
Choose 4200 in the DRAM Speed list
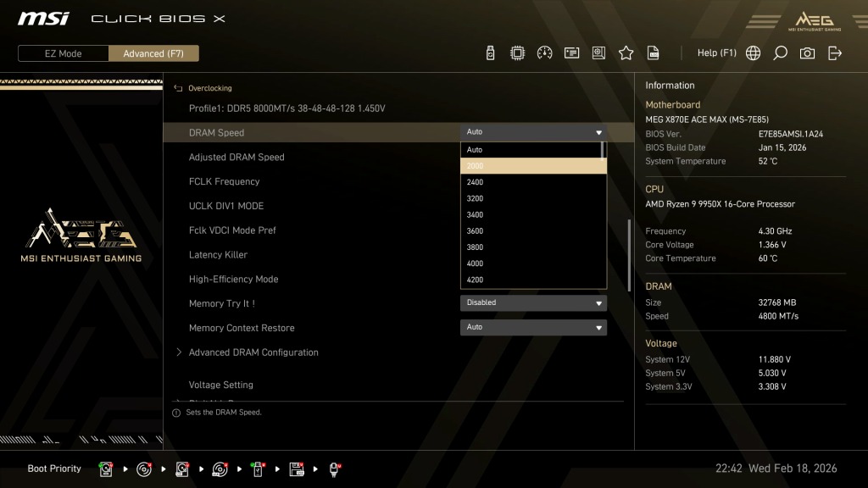(533, 280)
